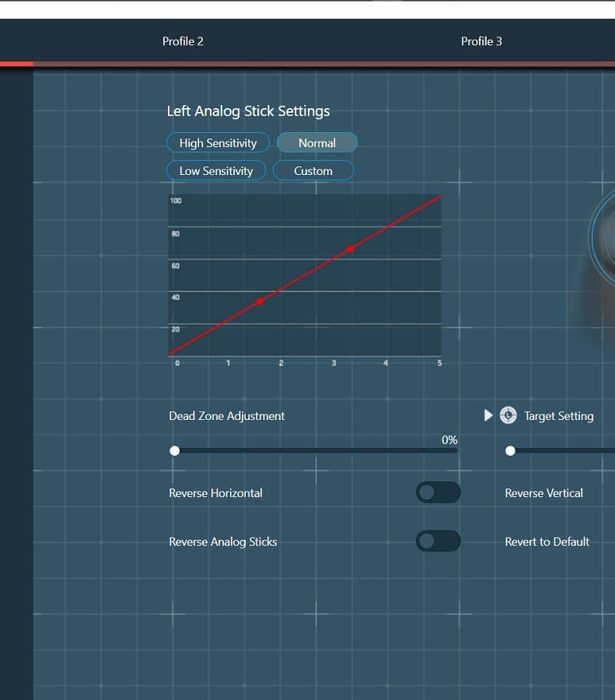Click the upper red point on the curve
Image resolution: width=615 pixels, height=700 pixels.
pyautogui.click(x=351, y=249)
